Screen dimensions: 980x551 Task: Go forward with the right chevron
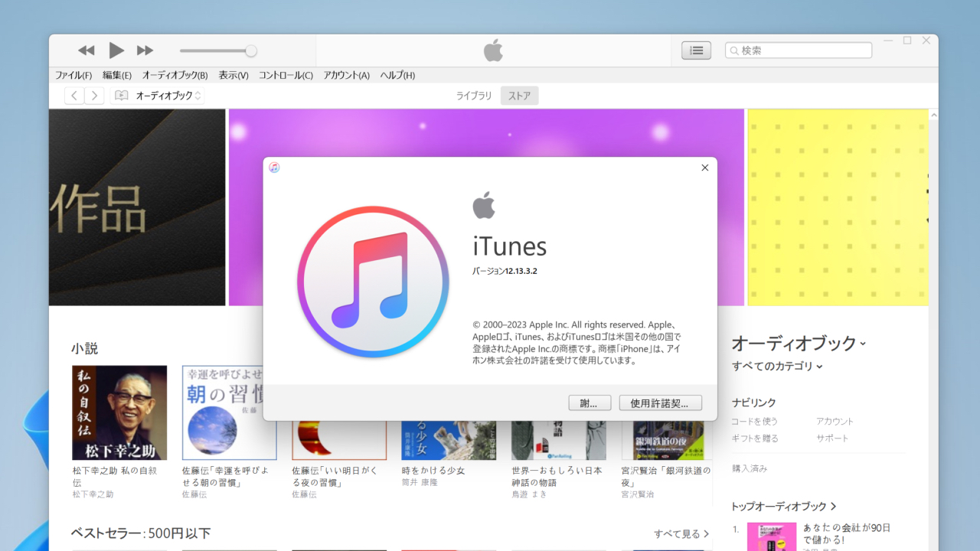click(x=94, y=96)
